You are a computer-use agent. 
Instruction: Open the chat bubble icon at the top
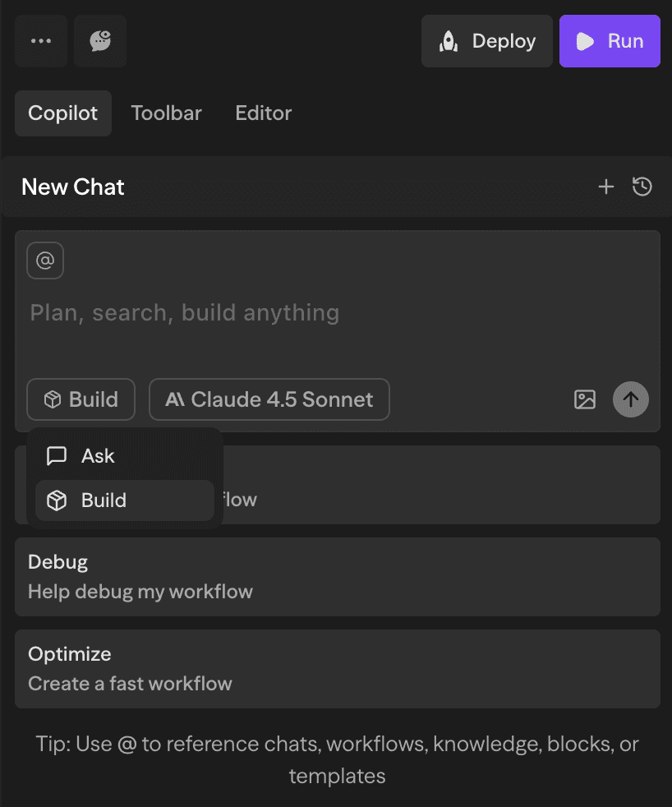pos(100,41)
